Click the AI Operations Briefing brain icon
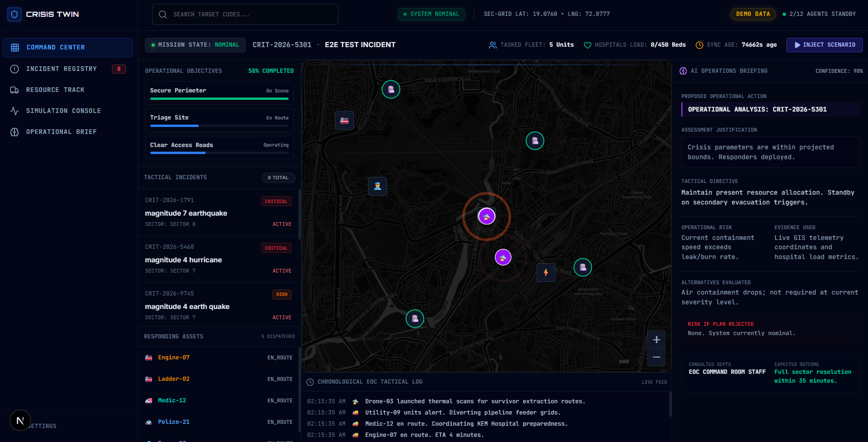The height and width of the screenshot is (442, 868). coord(683,71)
